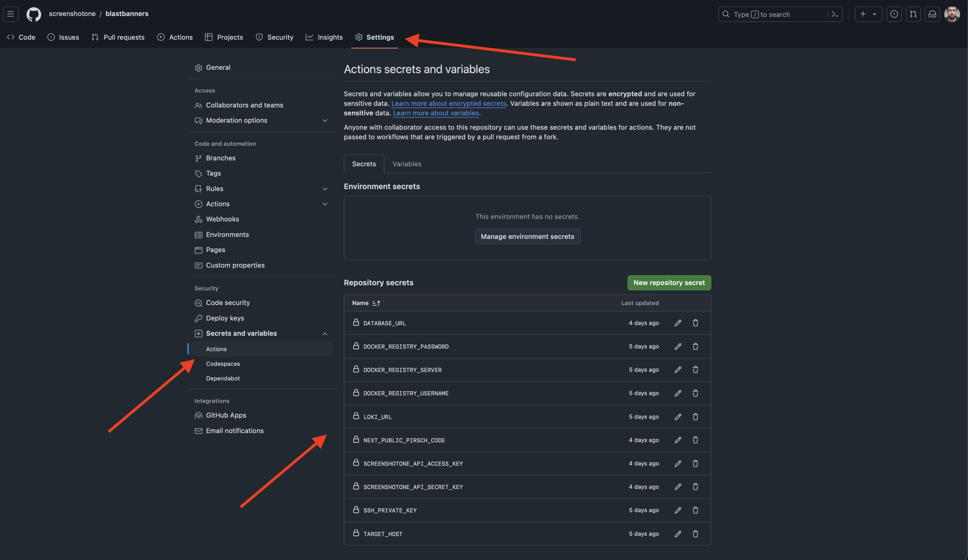Open the global navigation hamburger menu
This screenshot has height=560, width=968.
coord(11,14)
